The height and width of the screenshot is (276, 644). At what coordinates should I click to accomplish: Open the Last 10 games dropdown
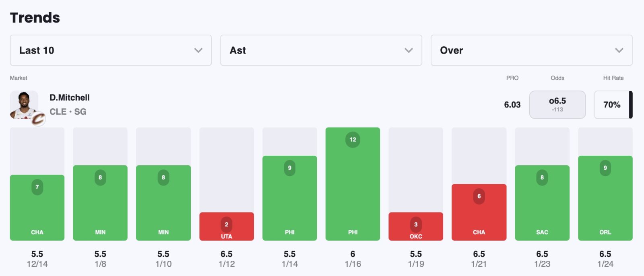coord(111,50)
